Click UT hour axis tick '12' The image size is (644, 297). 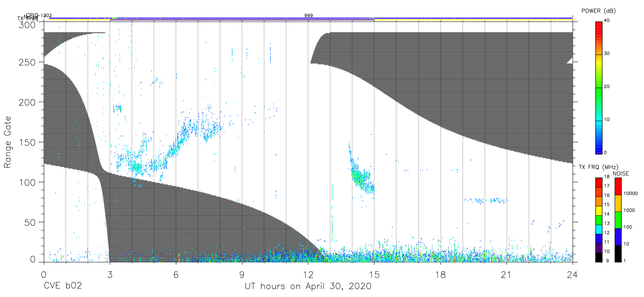(x=308, y=274)
